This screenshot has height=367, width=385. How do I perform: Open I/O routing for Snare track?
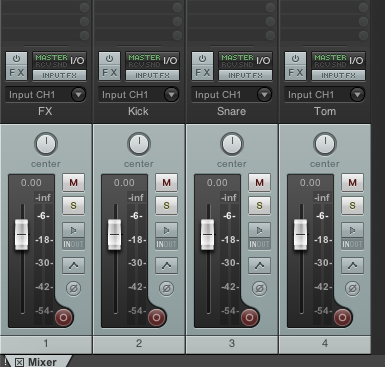pyautogui.click(x=245, y=60)
